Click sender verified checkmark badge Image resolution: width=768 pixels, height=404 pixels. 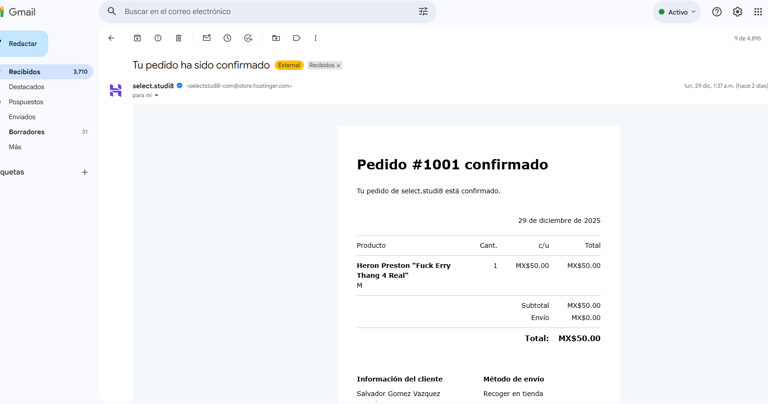click(180, 86)
